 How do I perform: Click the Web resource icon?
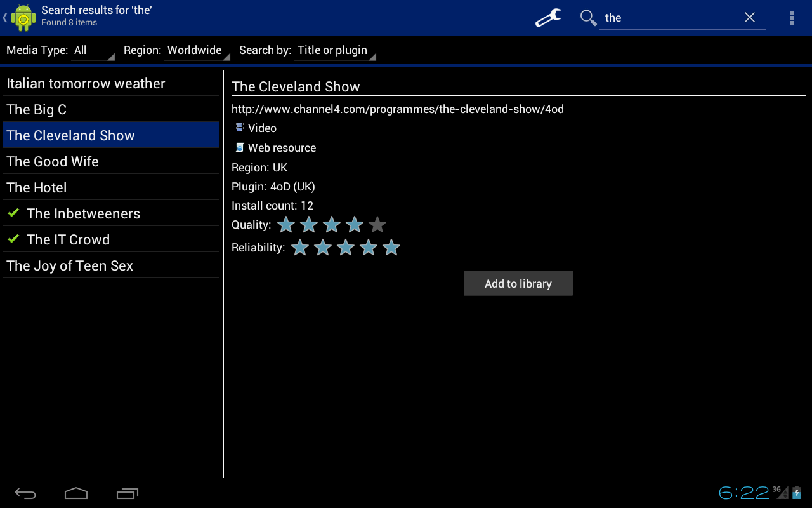239,147
